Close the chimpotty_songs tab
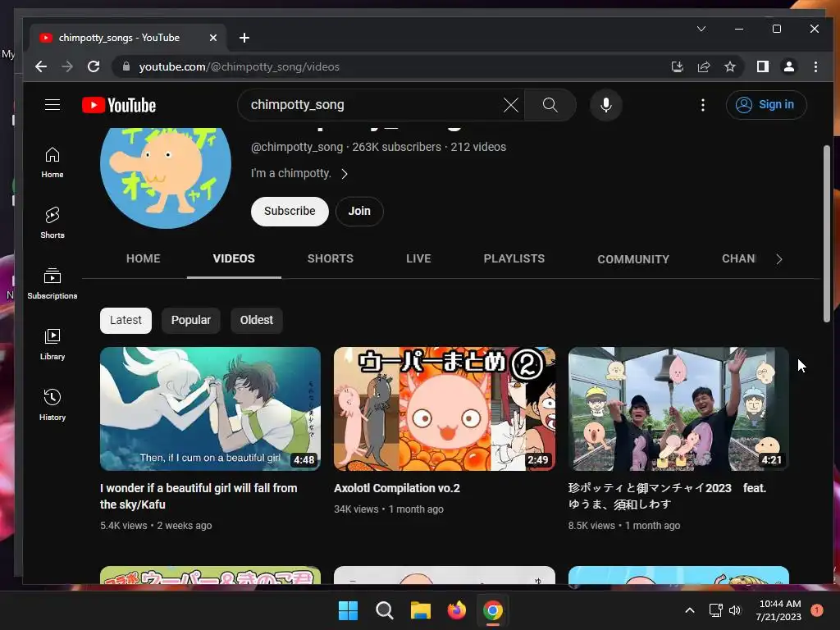 point(213,38)
